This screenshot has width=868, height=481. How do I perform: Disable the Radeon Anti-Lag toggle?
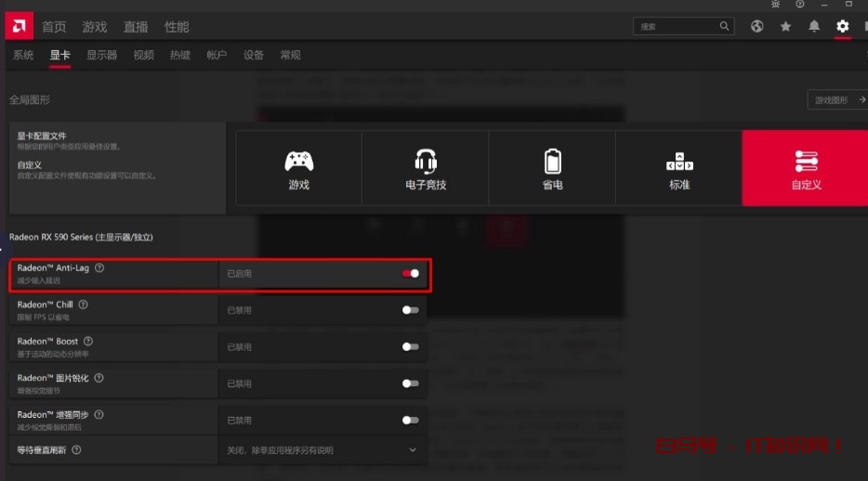(410, 274)
